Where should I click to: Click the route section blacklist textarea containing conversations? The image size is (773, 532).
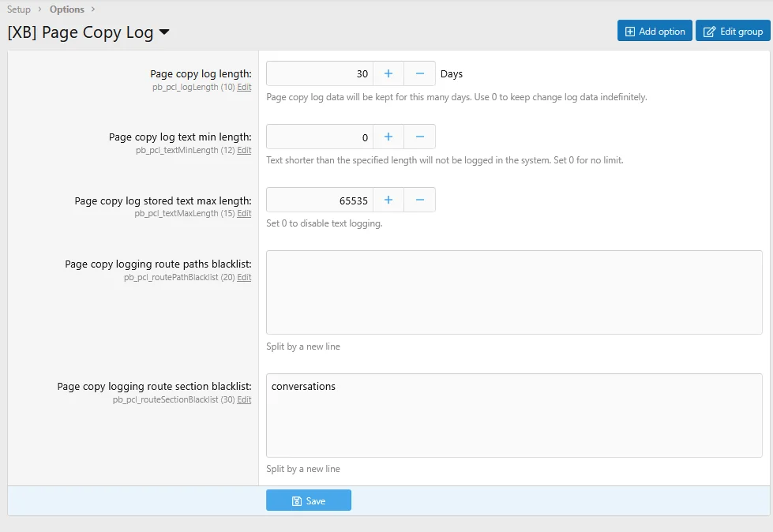(x=514, y=415)
